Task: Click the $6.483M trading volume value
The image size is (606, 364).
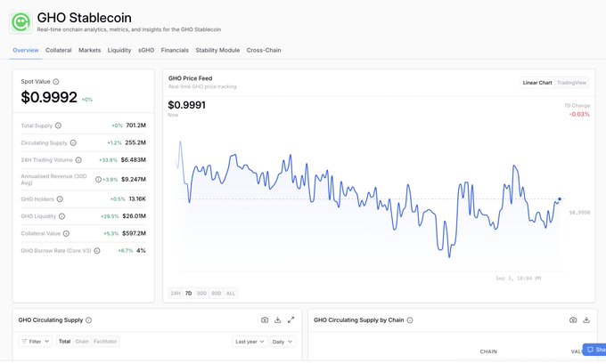Action: pos(134,160)
